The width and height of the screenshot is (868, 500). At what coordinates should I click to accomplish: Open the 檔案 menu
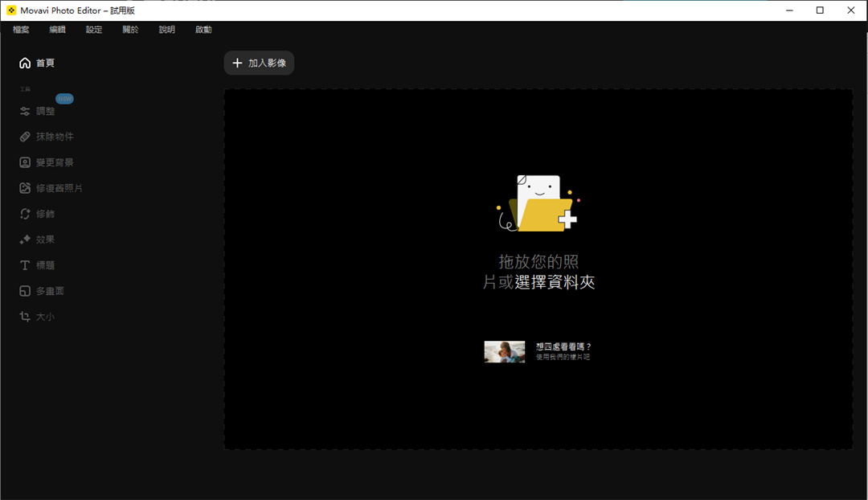coord(21,30)
